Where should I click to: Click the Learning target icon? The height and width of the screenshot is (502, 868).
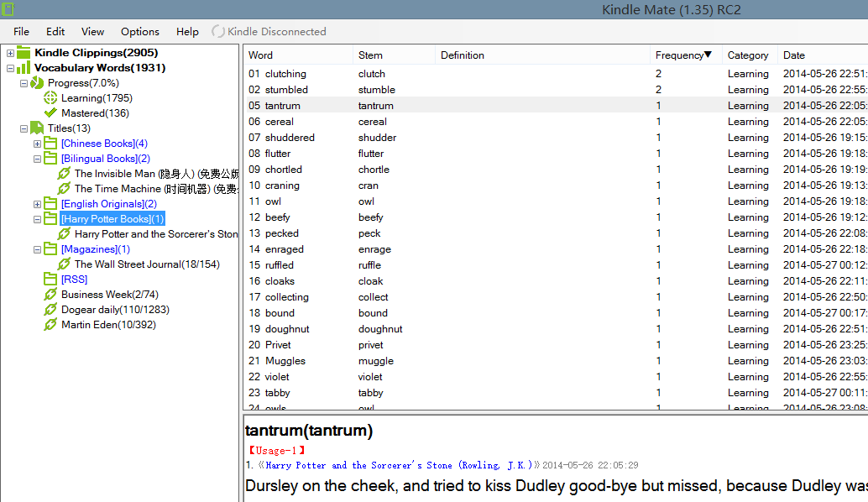tap(50, 98)
